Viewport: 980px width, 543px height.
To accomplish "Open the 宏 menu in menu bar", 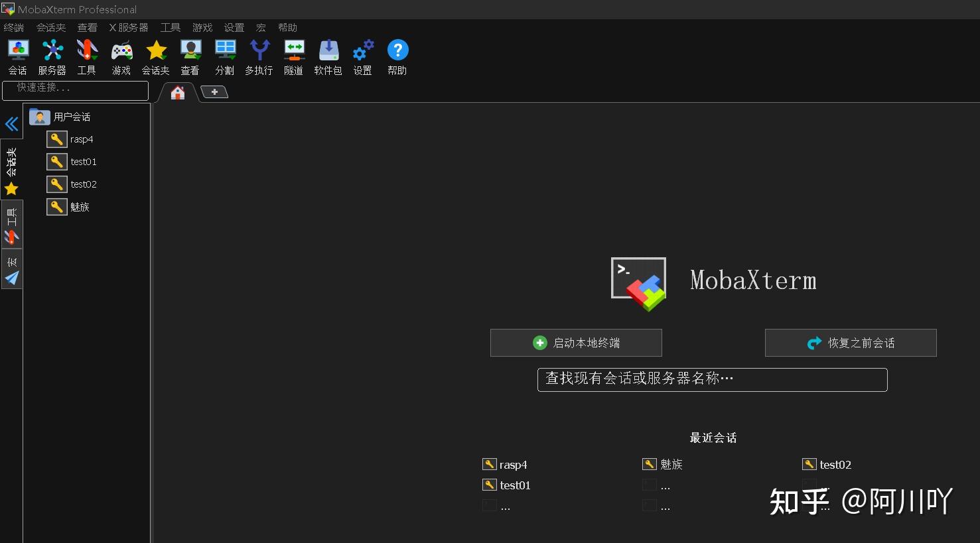I will (261, 27).
